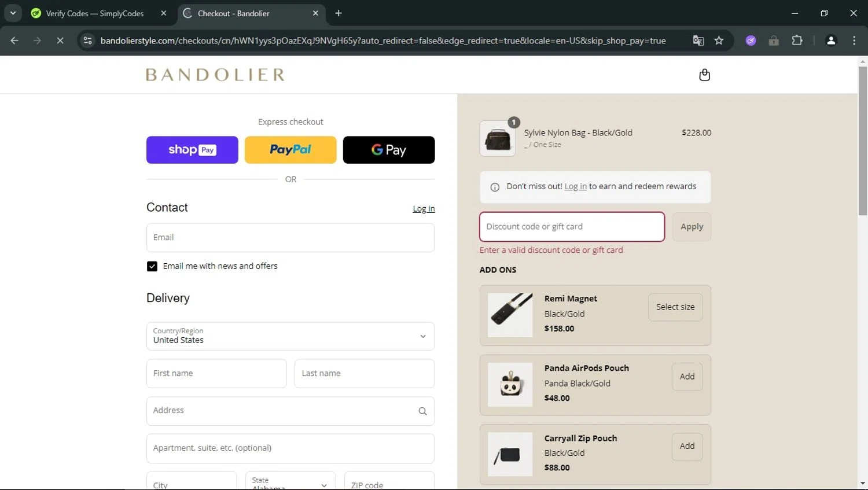Click the ADD ONS heading
Screen dimensions: 868x490
[498, 270]
